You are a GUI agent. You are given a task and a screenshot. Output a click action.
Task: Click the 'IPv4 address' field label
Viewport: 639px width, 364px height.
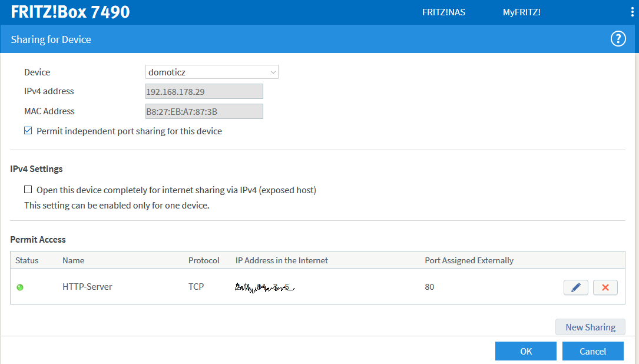pyautogui.click(x=49, y=91)
